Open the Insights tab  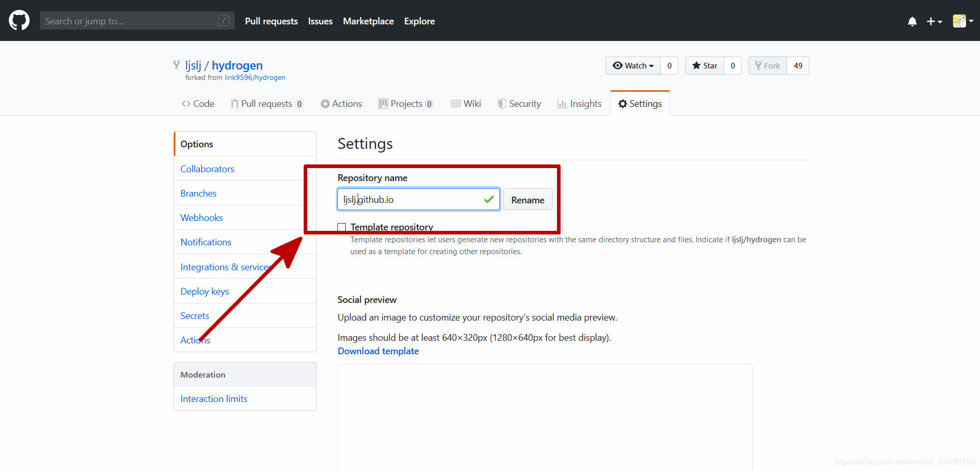[579, 104]
